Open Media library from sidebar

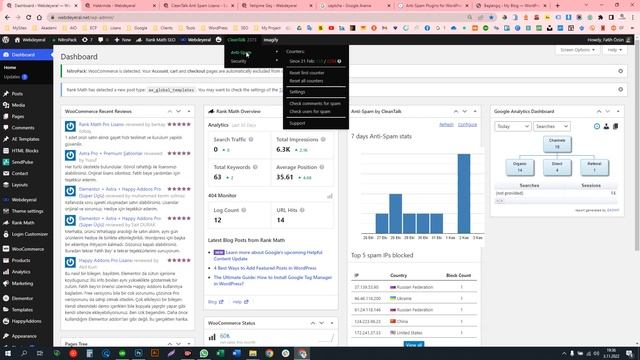(x=18, y=105)
